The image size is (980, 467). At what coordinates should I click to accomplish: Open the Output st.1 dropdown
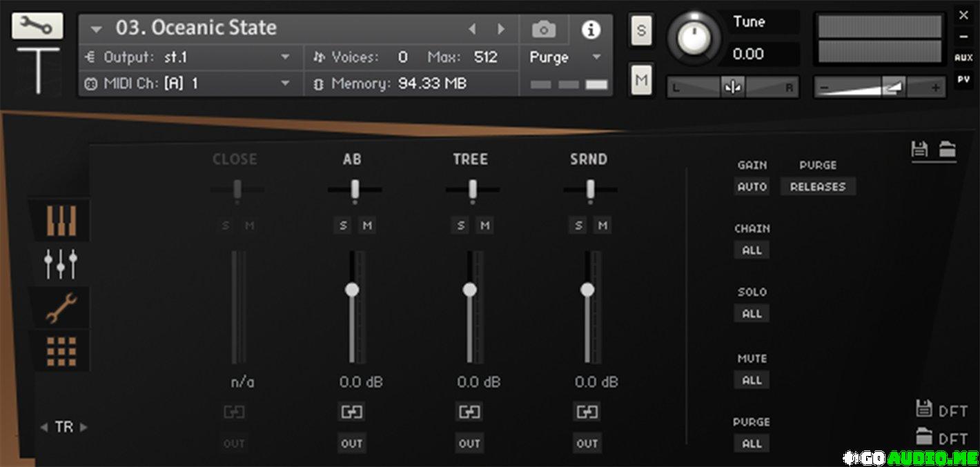coord(285,57)
